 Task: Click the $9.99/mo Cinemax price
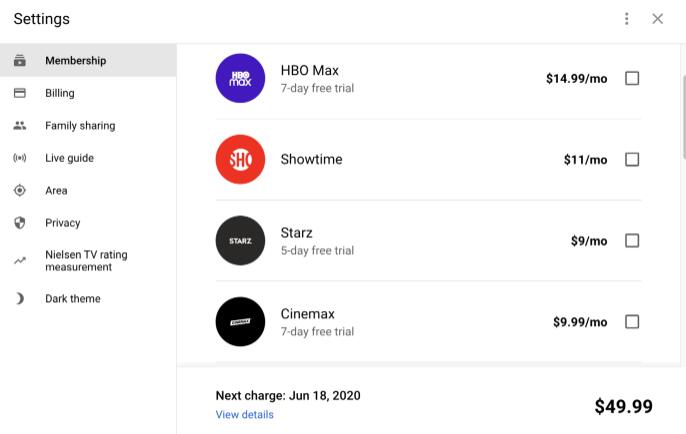tap(580, 322)
